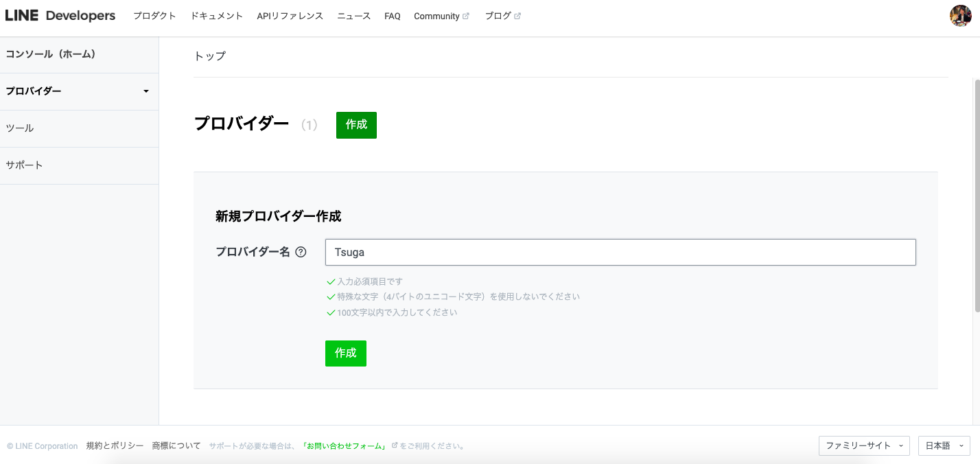
Task: Click the 規約とポリシー footer link
Action: (114, 445)
